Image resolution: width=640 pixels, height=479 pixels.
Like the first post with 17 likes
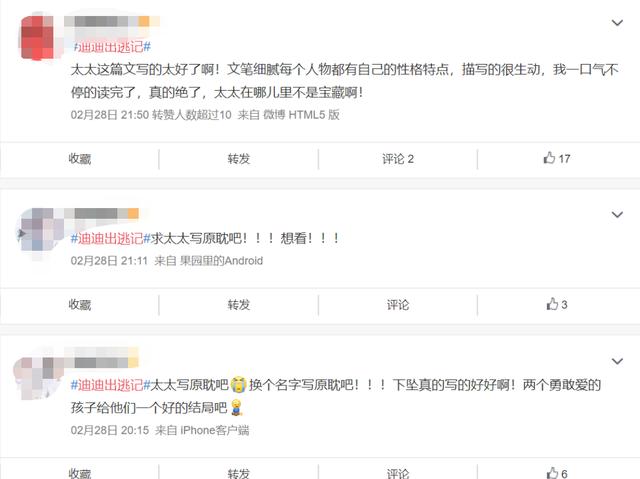click(557, 158)
